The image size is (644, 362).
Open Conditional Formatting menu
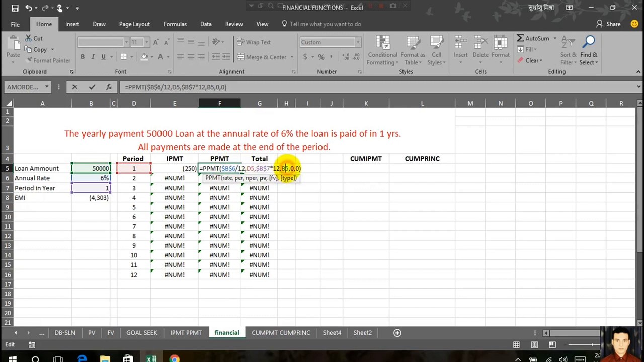point(382,50)
